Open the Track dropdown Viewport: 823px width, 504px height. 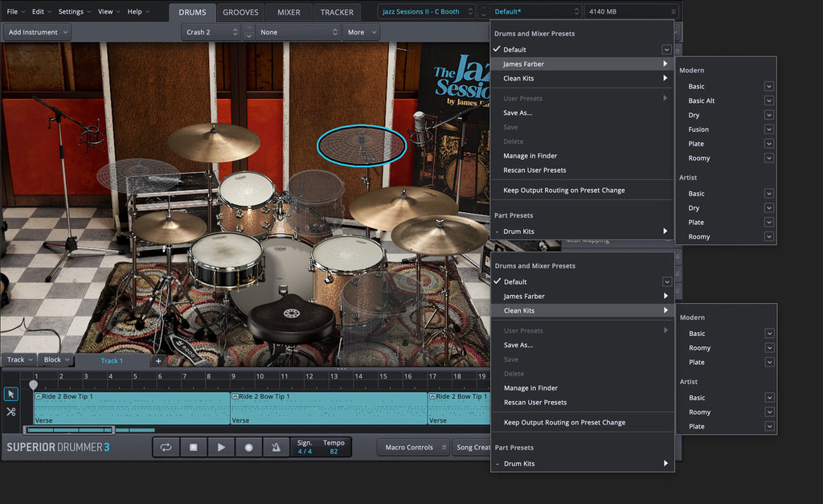pyautogui.click(x=19, y=359)
